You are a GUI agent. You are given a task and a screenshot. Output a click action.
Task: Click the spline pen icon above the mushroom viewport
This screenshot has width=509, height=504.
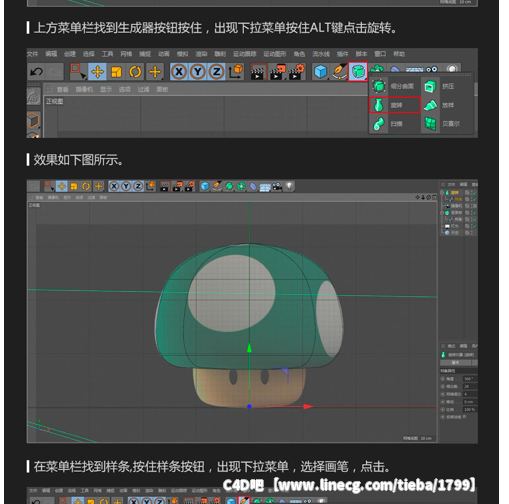[217, 186]
